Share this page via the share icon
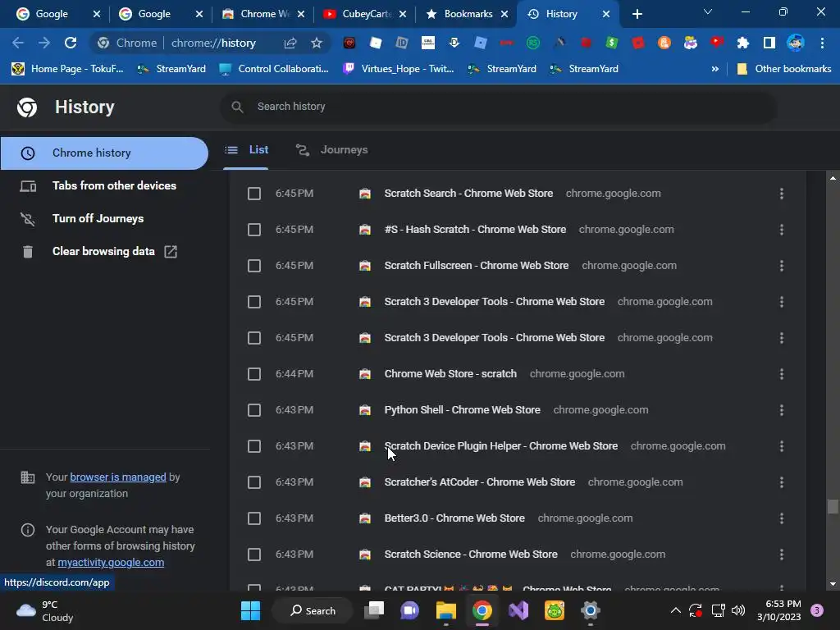 [290, 43]
